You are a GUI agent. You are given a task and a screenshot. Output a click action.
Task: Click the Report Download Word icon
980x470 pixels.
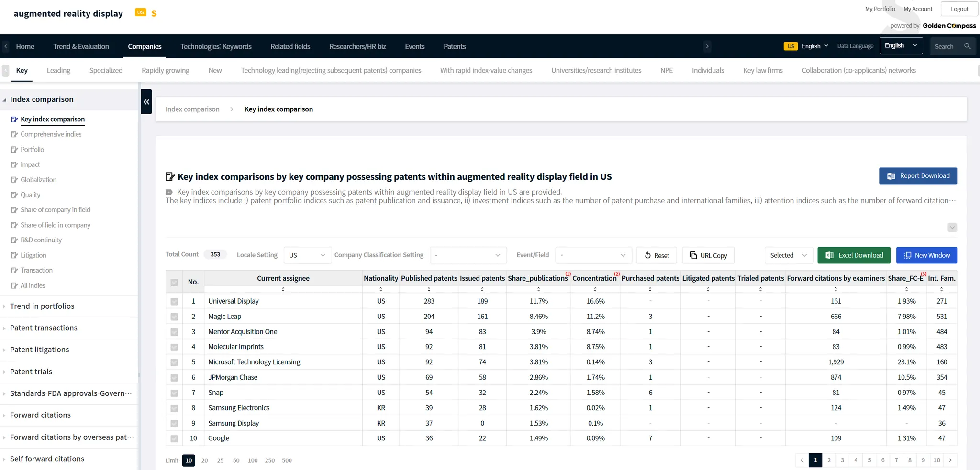click(x=891, y=176)
